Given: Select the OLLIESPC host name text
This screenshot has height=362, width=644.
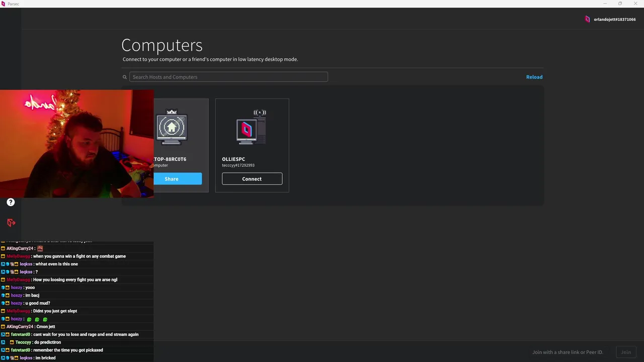Looking at the screenshot, I should pyautogui.click(x=233, y=159).
